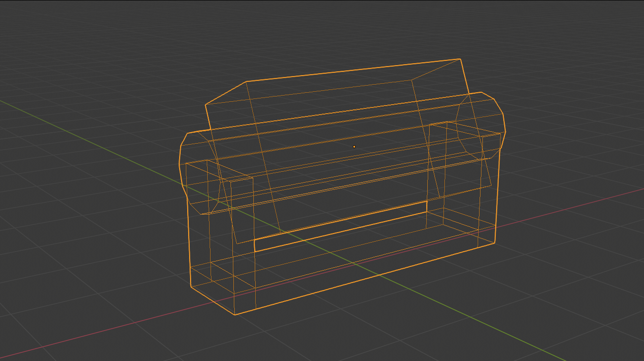Select the left rounded armrest outline

click(181, 157)
